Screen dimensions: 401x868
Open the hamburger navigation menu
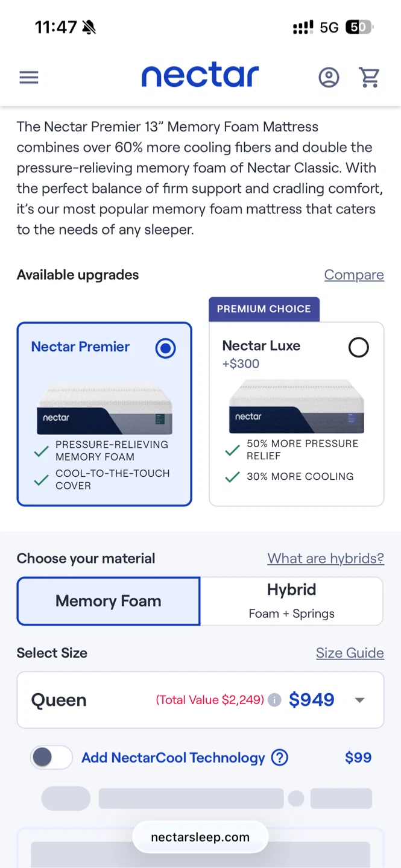pos(29,77)
